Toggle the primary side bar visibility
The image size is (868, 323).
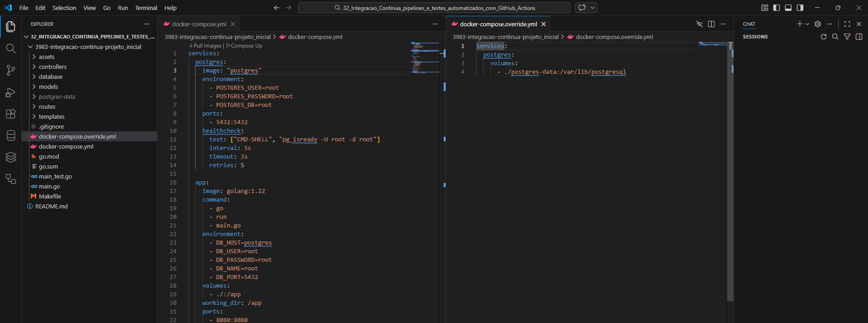[777, 8]
